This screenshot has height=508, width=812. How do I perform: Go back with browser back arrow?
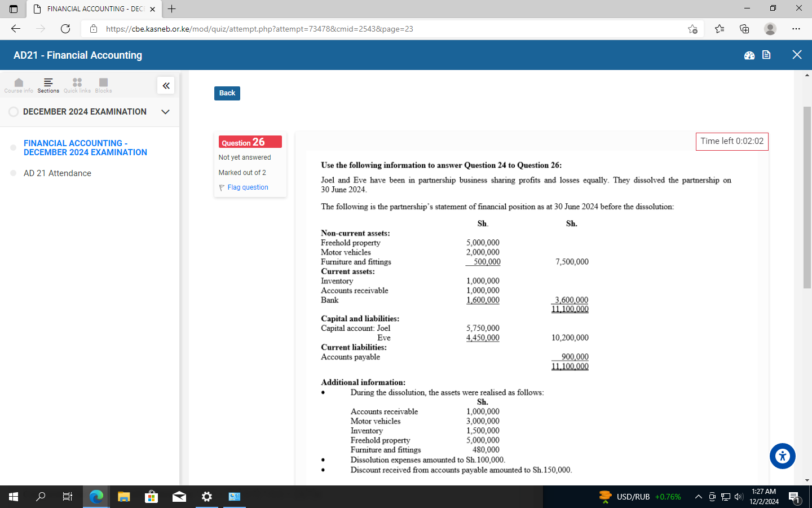(x=16, y=29)
